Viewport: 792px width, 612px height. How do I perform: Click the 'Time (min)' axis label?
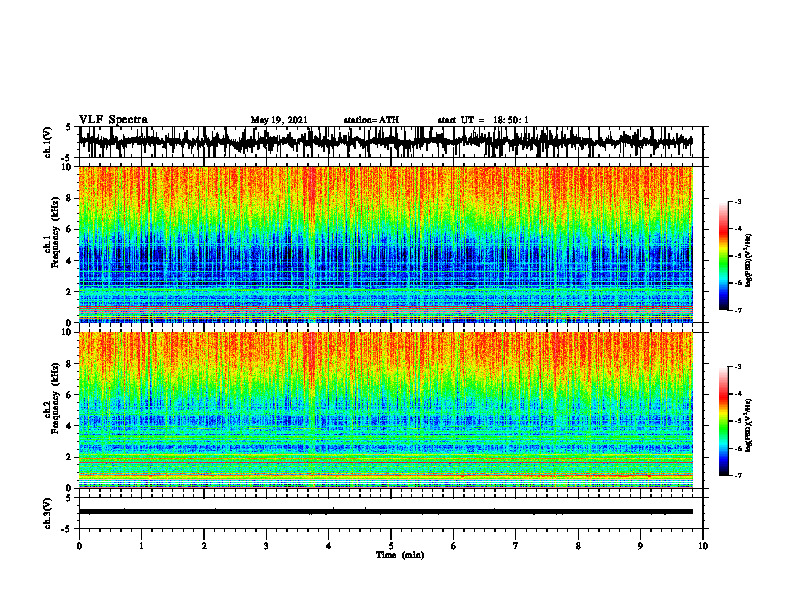[400, 555]
